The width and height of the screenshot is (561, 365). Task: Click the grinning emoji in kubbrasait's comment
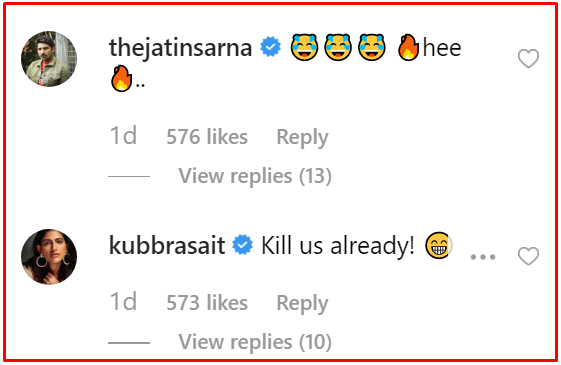pos(438,245)
